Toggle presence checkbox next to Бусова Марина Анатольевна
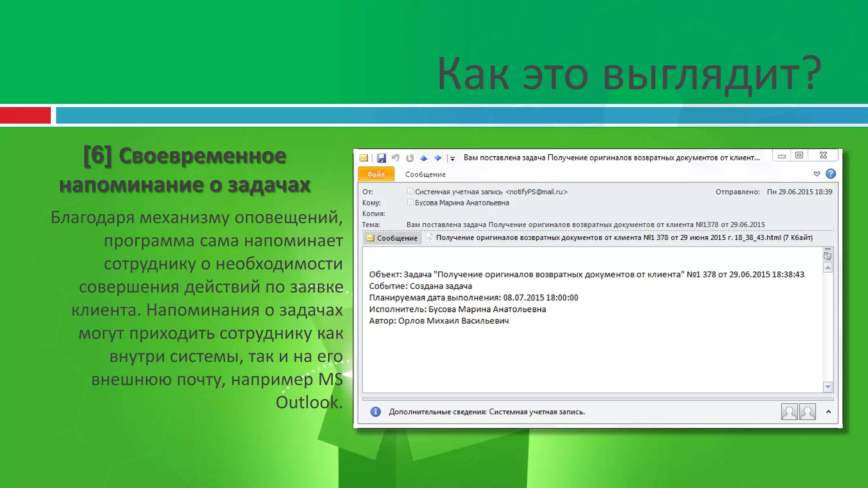This screenshot has height=488, width=868. (x=410, y=202)
